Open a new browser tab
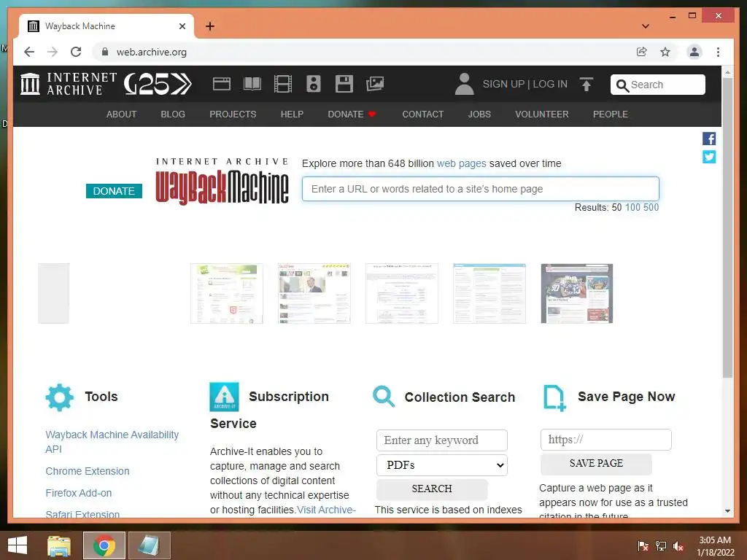 pyautogui.click(x=210, y=26)
